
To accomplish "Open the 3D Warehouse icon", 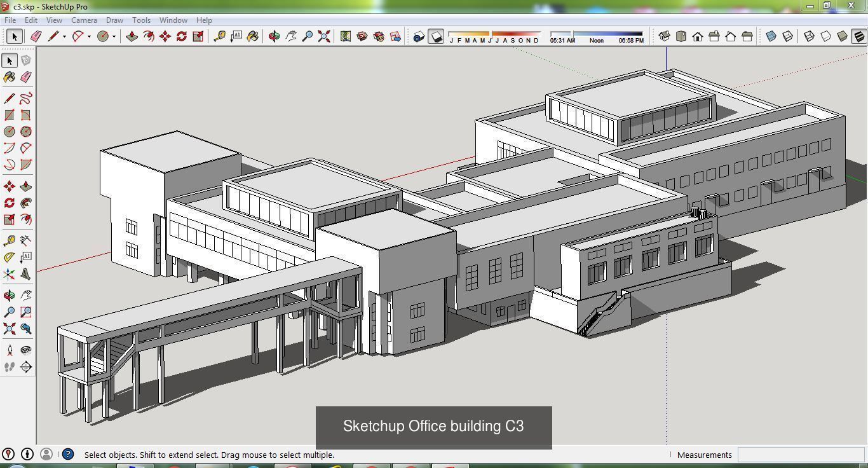I will (362, 36).
